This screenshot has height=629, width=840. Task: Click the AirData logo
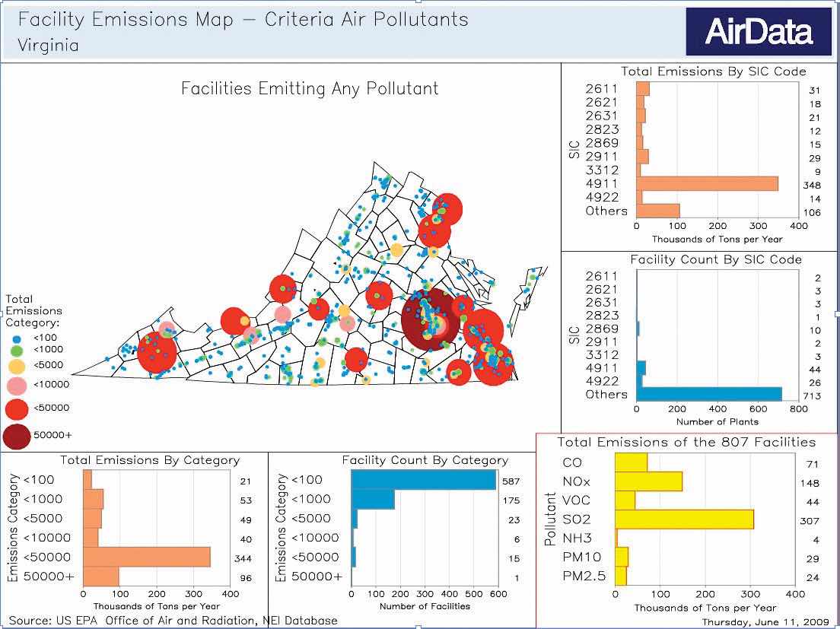tap(760, 32)
